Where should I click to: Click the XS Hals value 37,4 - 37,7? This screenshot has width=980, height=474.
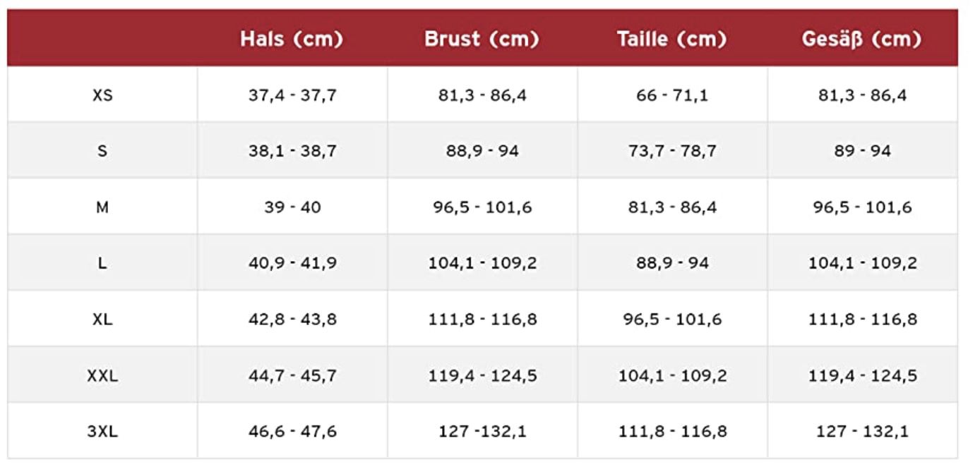292,95
